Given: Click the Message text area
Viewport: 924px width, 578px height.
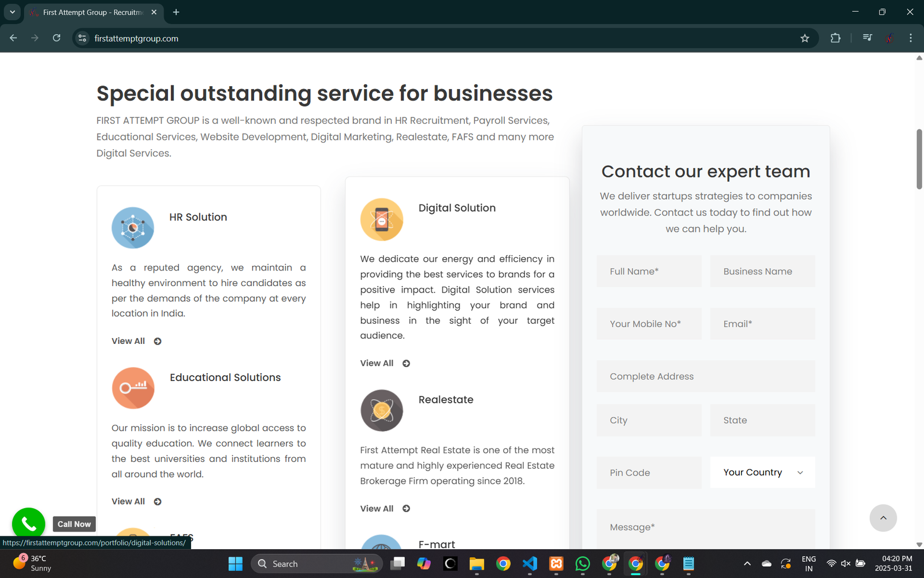Looking at the screenshot, I should click(706, 529).
